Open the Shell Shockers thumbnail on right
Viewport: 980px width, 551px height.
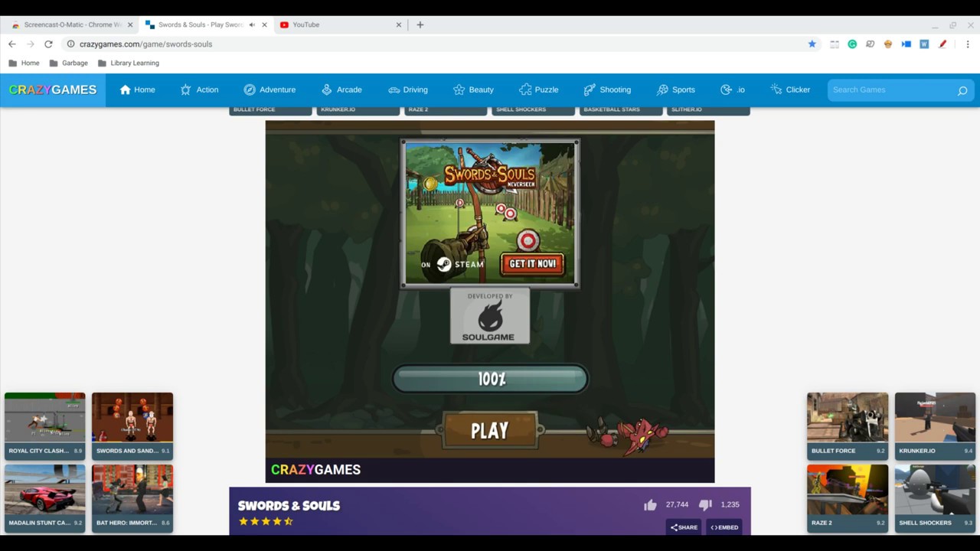click(935, 497)
